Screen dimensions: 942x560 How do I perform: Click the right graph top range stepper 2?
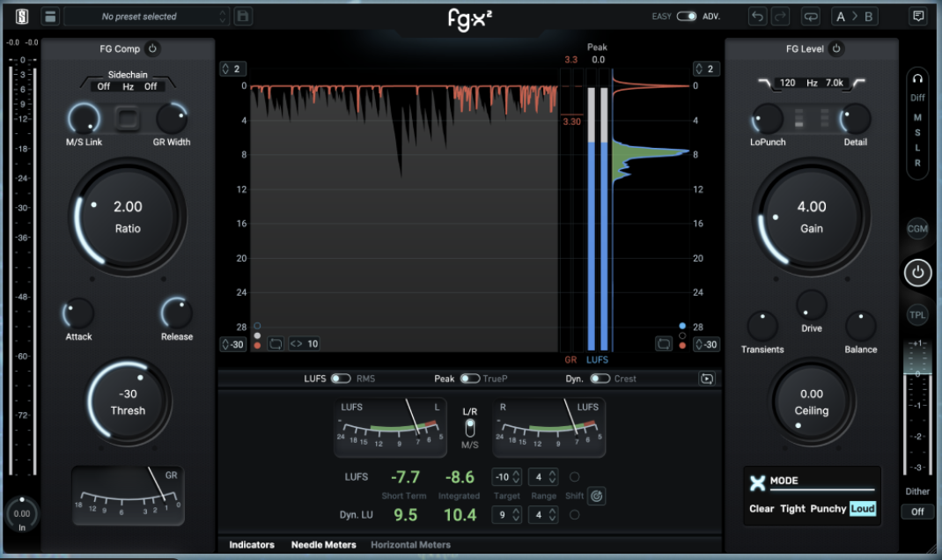[x=706, y=69]
